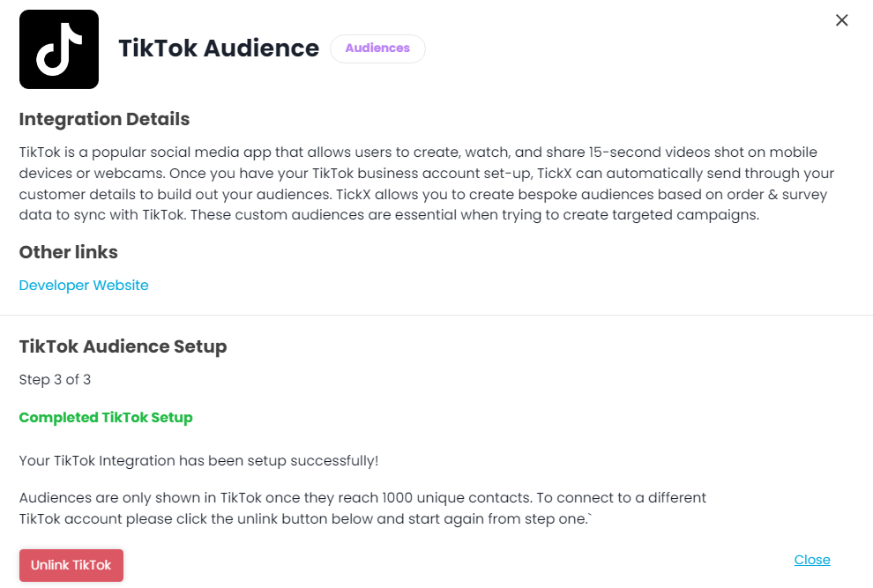Select the purple Audiences pill label
Viewport: 873px width, 588px height.
377,48
